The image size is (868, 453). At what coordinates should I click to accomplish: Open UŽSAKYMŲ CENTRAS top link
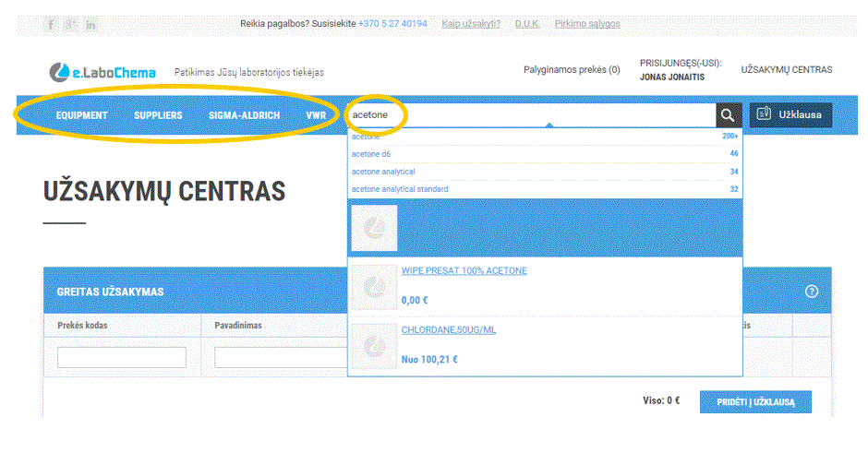[787, 70]
